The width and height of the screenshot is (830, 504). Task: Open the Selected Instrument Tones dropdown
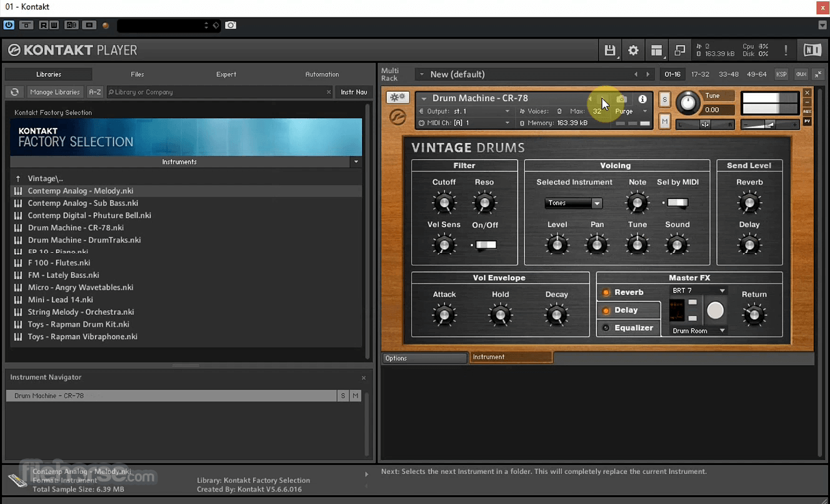tap(573, 203)
